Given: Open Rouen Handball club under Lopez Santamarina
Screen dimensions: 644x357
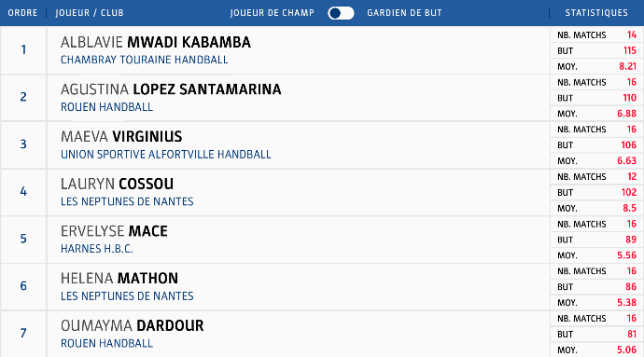Looking at the screenshot, I should point(106,107).
